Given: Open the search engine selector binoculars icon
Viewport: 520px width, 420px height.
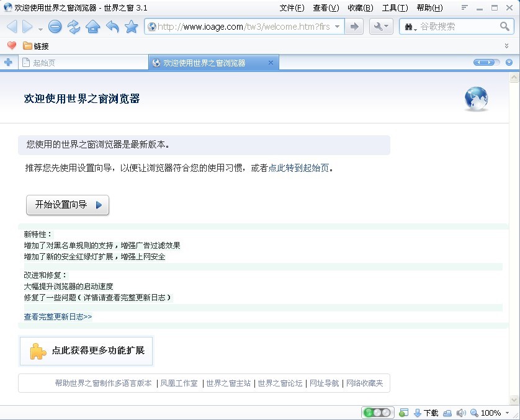Looking at the screenshot, I should coord(410,27).
